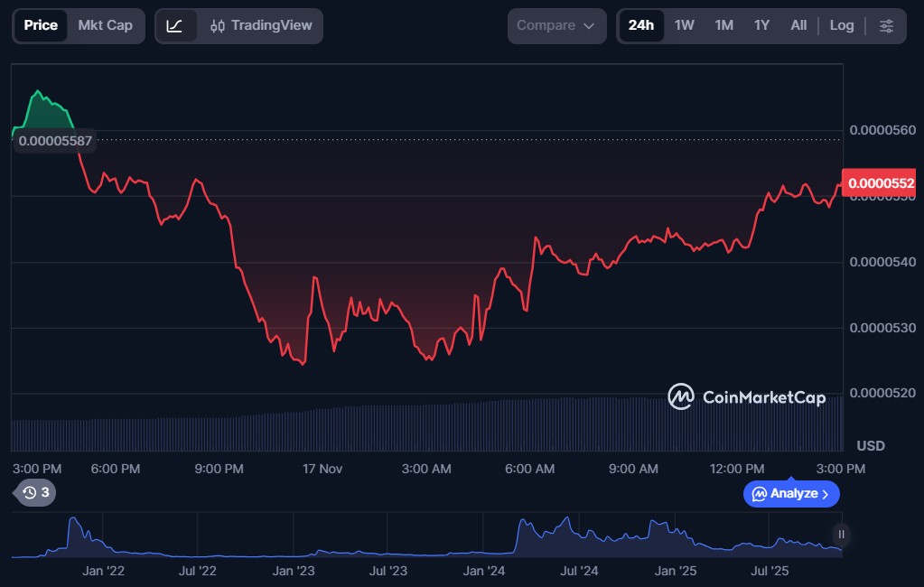Open chart settings sliders icon
The image size is (924, 587).
(886, 26)
